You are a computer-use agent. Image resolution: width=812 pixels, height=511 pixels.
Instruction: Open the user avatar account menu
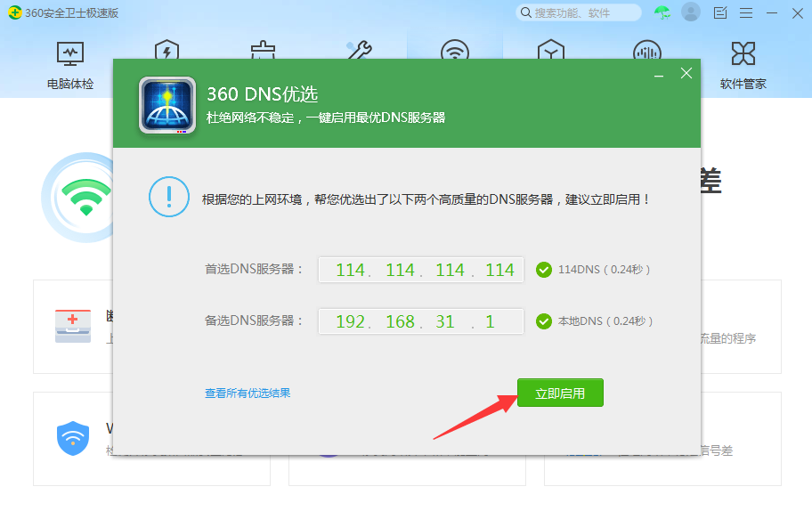tap(690, 12)
